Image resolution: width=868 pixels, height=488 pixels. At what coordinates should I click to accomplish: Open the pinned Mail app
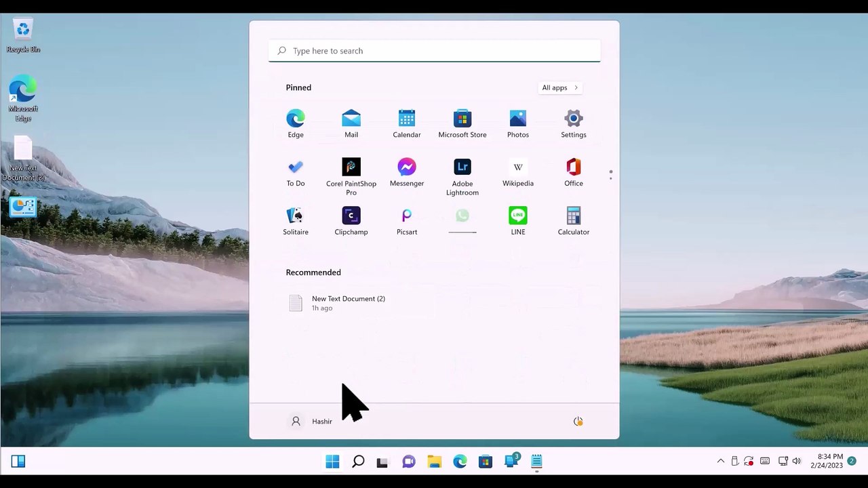point(351,124)
